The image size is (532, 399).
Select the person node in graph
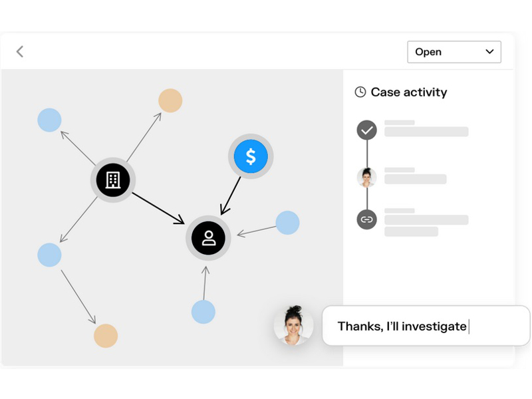pyautogui.click(x=209, y=238)
